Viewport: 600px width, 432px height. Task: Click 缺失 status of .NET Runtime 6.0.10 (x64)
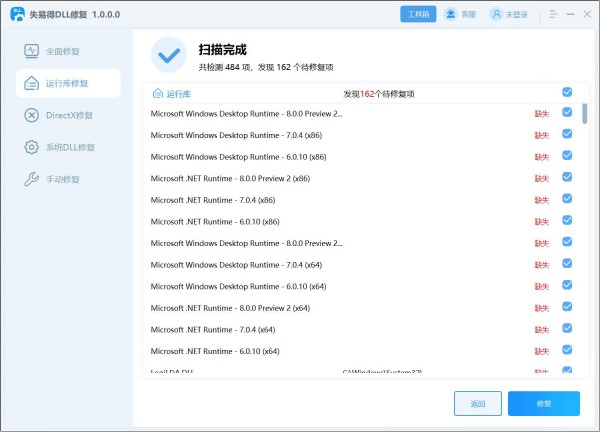541,351
